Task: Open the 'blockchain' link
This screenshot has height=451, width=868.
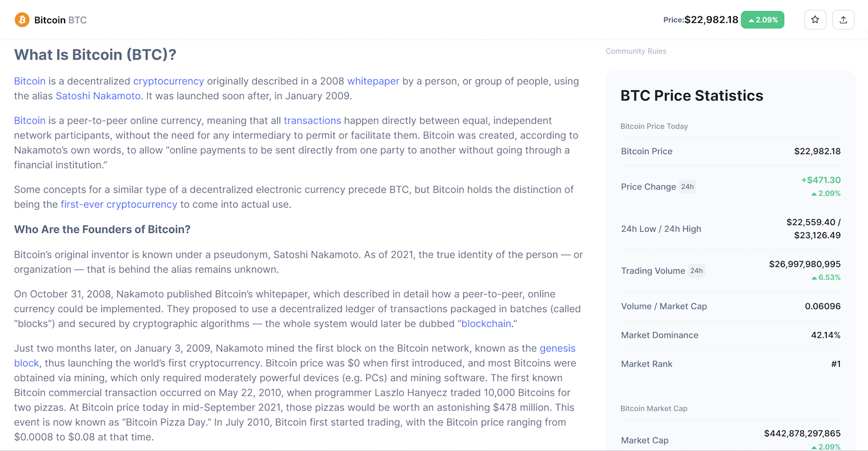Action: tap(486, 324)
